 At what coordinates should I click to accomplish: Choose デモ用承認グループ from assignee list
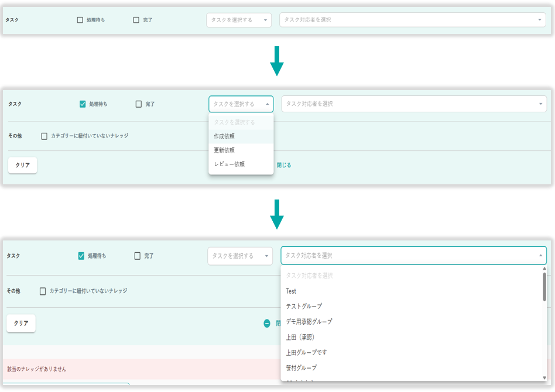pyautogui.click(x=309, y=322)
